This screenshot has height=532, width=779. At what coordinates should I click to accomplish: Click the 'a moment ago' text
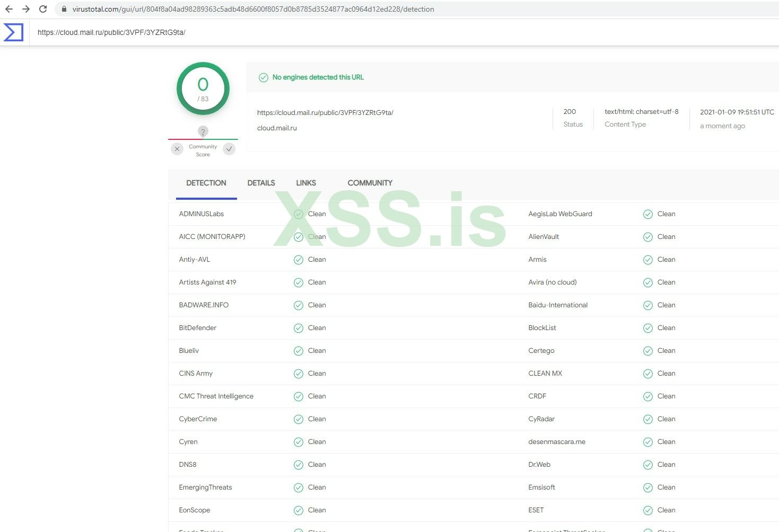coord(722,126)
